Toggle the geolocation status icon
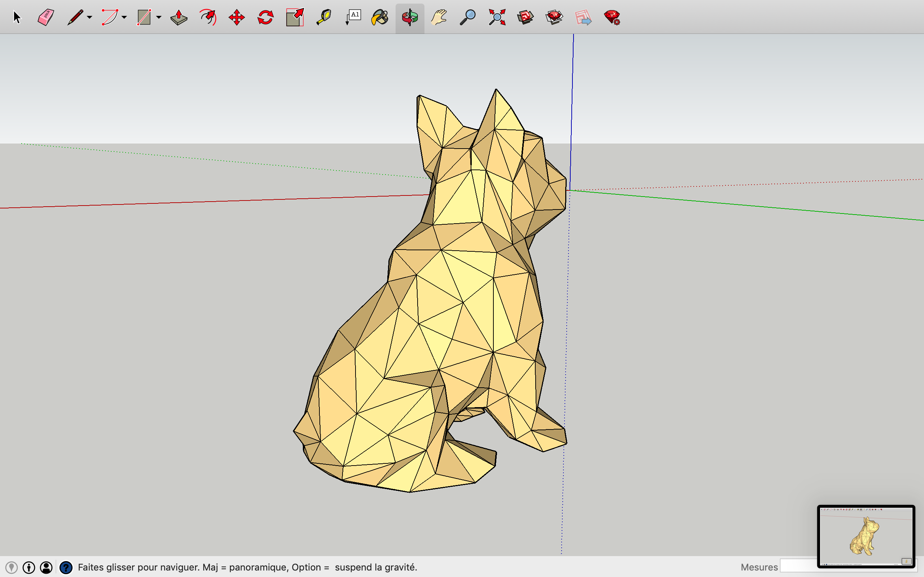924x577 pixels. (12, 568)
